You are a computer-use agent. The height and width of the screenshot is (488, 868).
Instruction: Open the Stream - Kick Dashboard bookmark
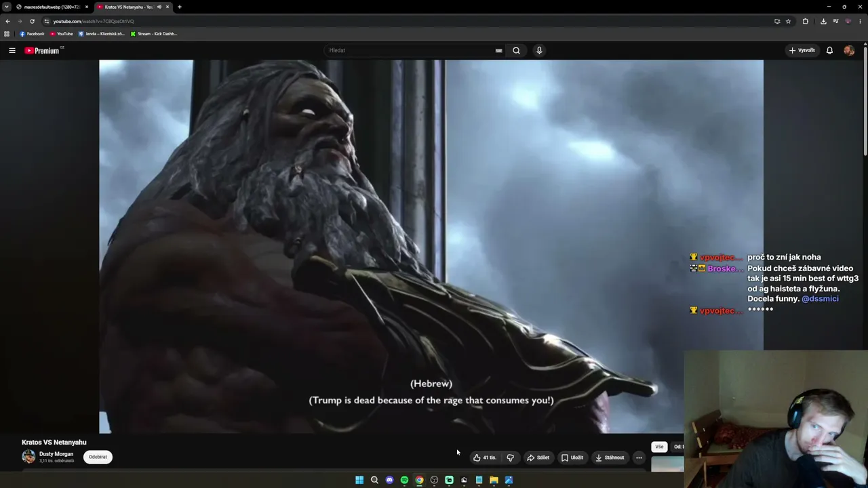coord(154,34)
